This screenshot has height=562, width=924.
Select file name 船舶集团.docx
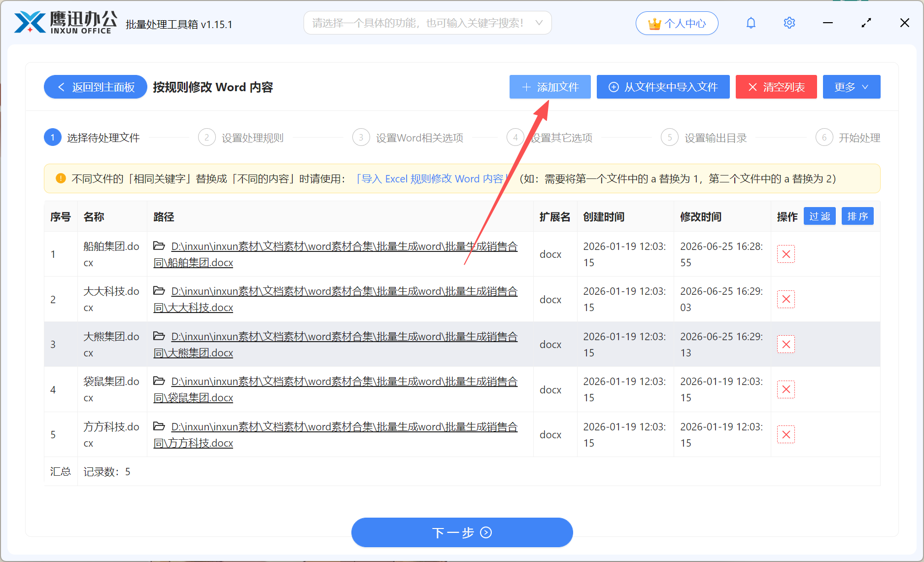[111, 254]
